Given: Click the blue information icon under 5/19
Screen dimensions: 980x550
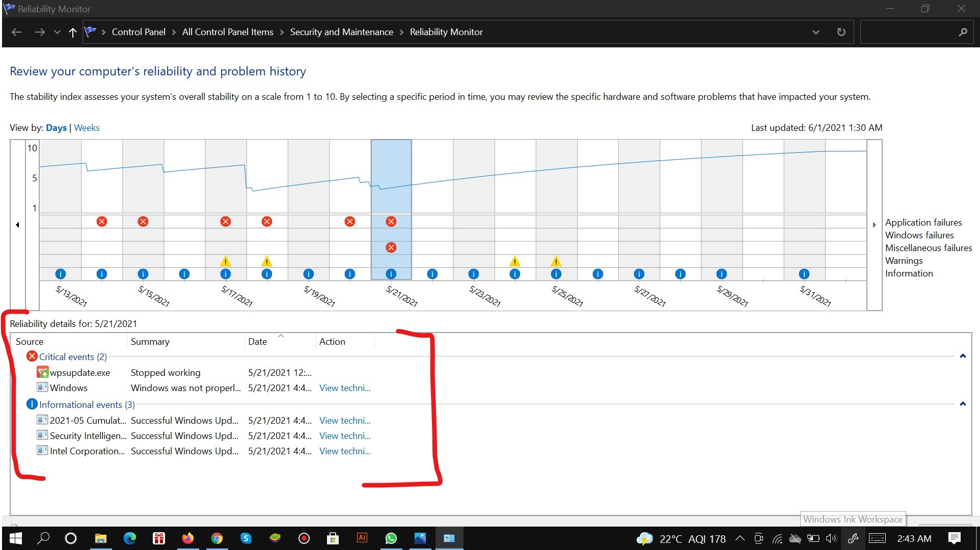Looking at the screenshot, I should pos(308,274).
